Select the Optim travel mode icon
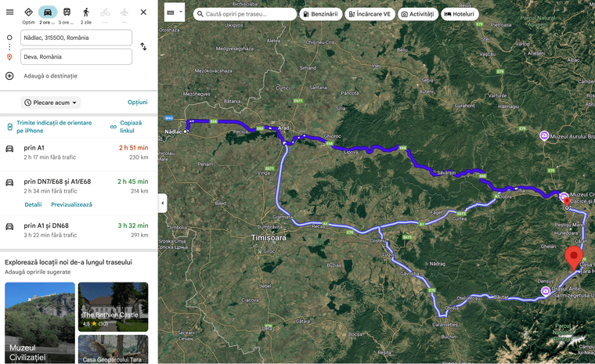The height and width of the screenshot is (364, 595). pyautogui.click(x=28, y=12)
